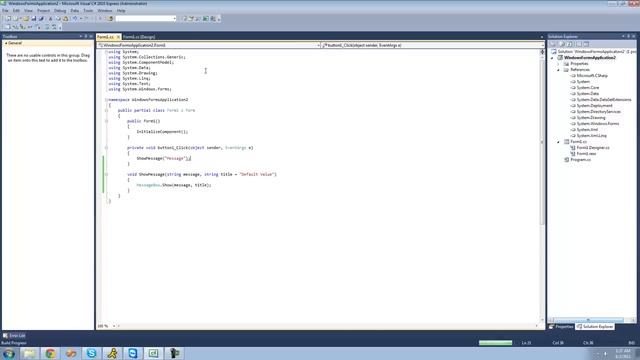Switch to the Solution Explorer bottom tab
The height and width of the screenshot is (360, 640).
pos(596,327)
